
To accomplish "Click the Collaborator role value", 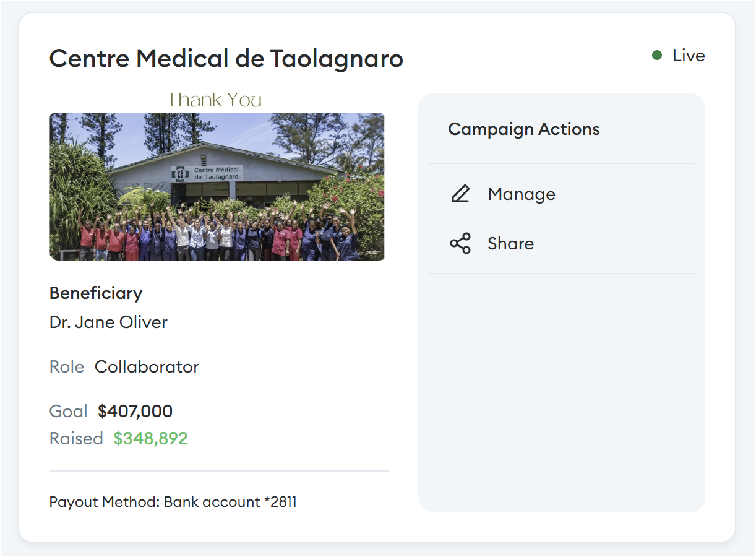I will pos(147,366).
